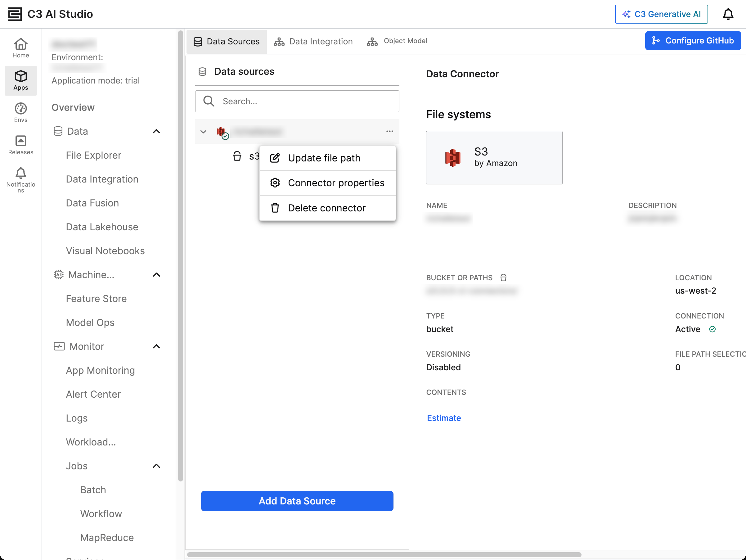
Task: Collapse the Monitor section
Action: coord(156,346)
